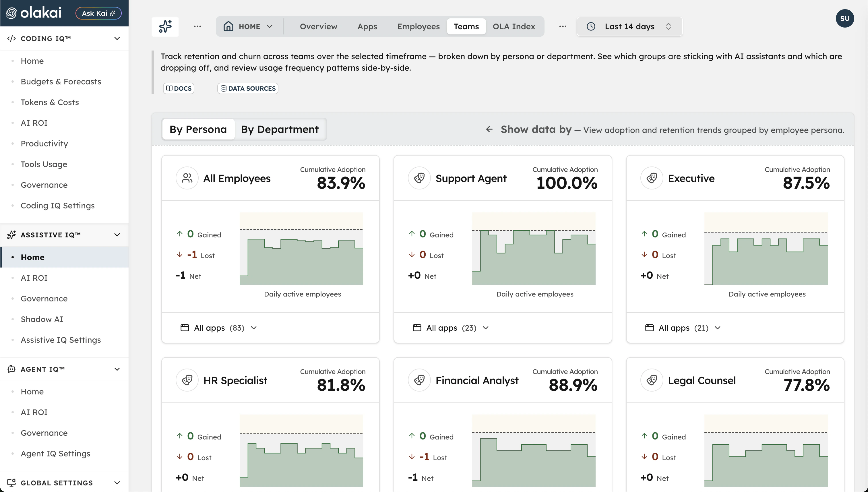Click the app window icon beside All apps (21)
This screenshot has width=868, height=492.
[x=649, y=328]
